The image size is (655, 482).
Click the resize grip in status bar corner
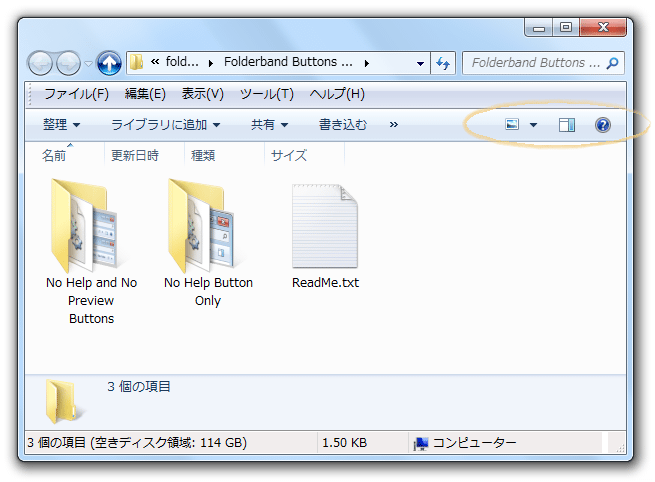[x=620, y=448]
